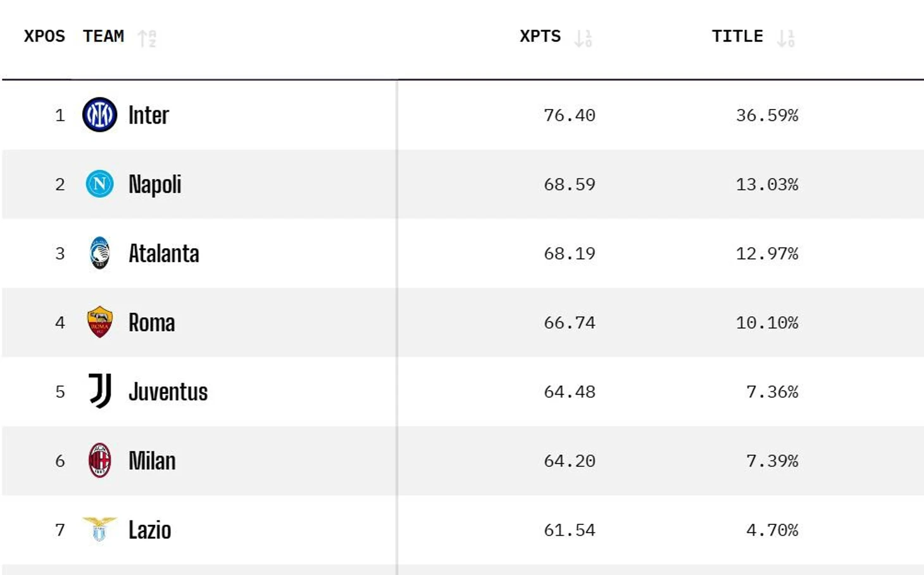
Task: Click the Napoli club crest
Action: [x=99, y=184]
